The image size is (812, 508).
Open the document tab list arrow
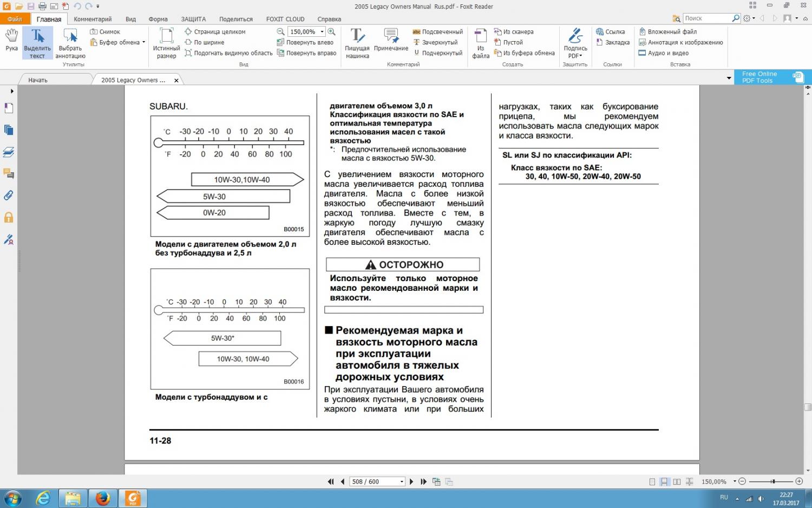point(729,79)
